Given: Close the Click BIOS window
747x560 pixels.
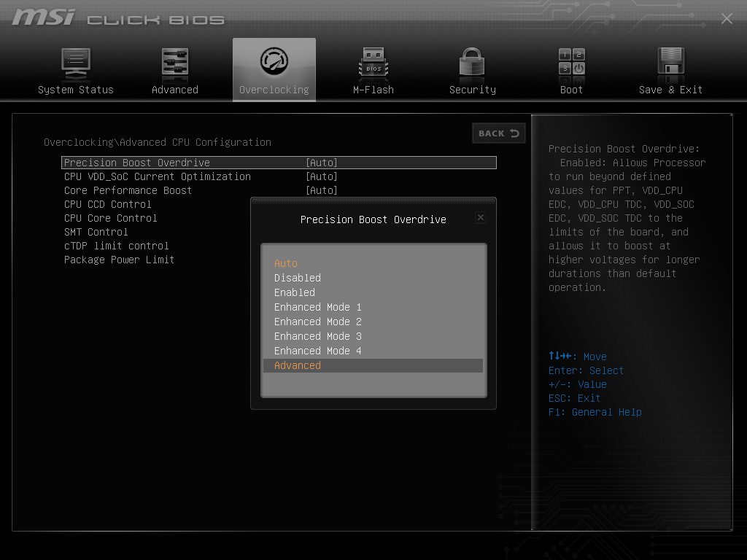Looking at the screenshot, I should tap(727, 18).
